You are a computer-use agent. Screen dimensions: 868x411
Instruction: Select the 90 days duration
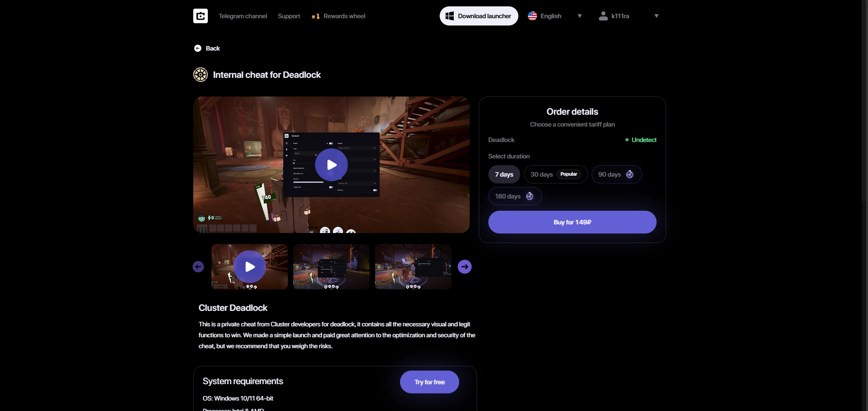[617, 174]
